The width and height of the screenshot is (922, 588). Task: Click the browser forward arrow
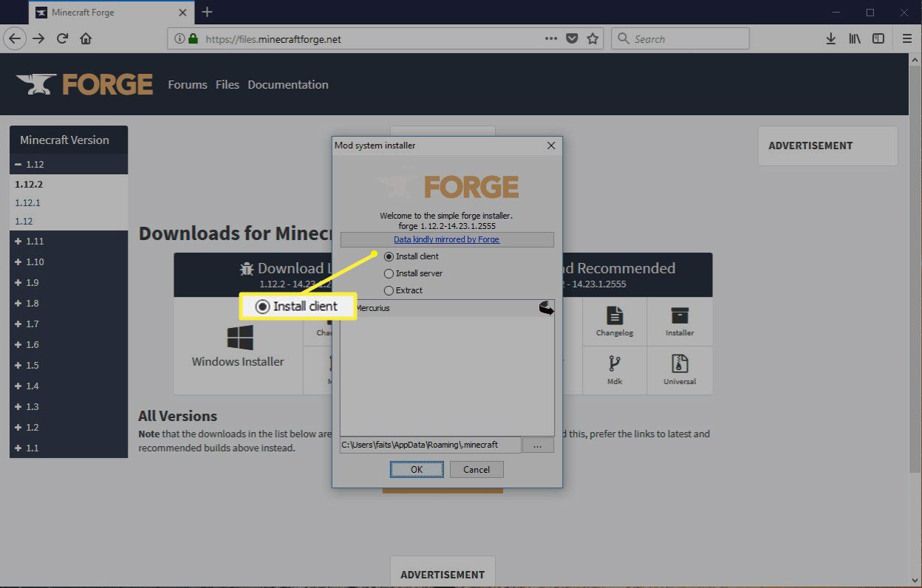[x=39, y=38]
